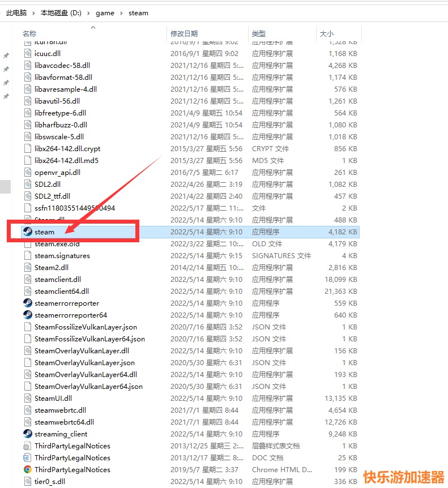Click the steamerrorreporter application icon
Image resolution: width=448 pixels, height=488 pixels.
(28, 303)
